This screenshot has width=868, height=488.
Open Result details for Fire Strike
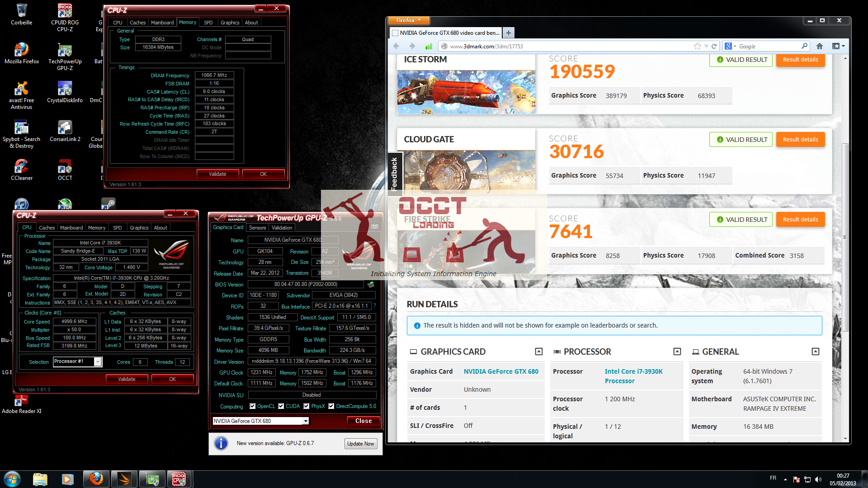tap(800, 220)
